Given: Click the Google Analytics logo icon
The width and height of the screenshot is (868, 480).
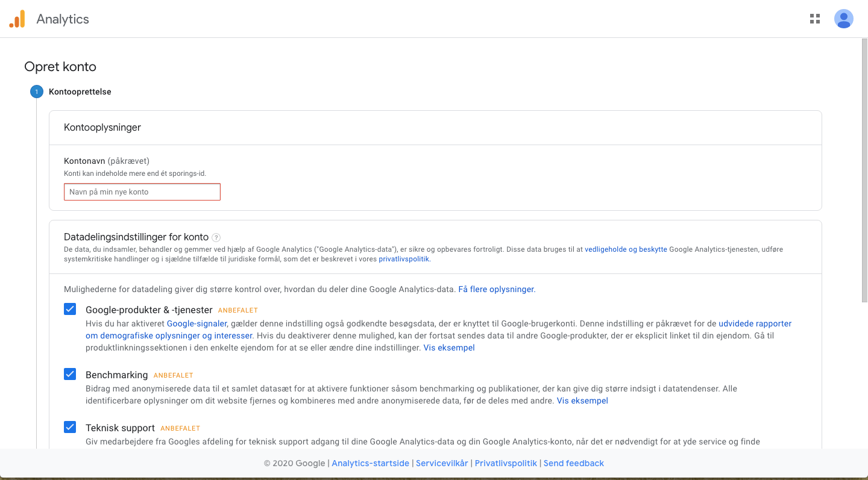Looking at the screenshot, I should pos(17,19).
